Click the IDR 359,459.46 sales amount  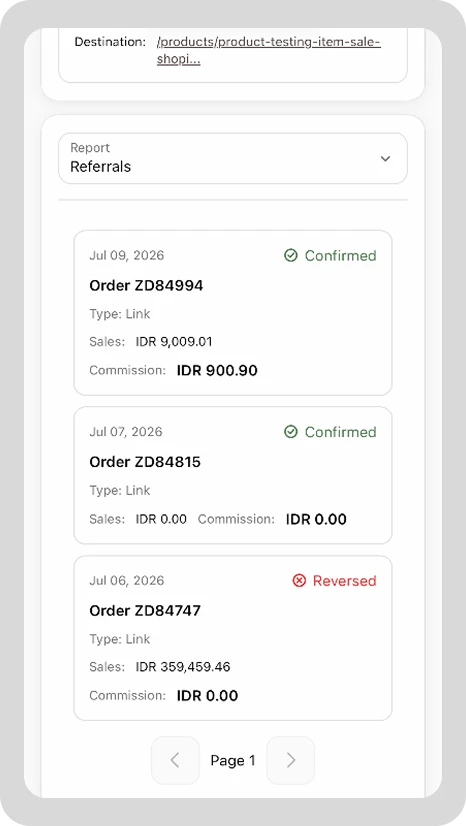click(183, 667)
